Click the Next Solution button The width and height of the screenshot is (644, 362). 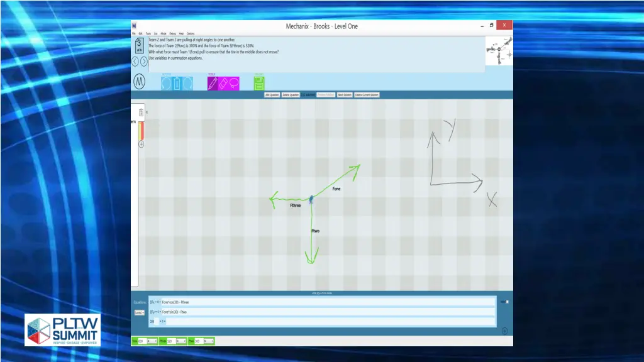344,95
